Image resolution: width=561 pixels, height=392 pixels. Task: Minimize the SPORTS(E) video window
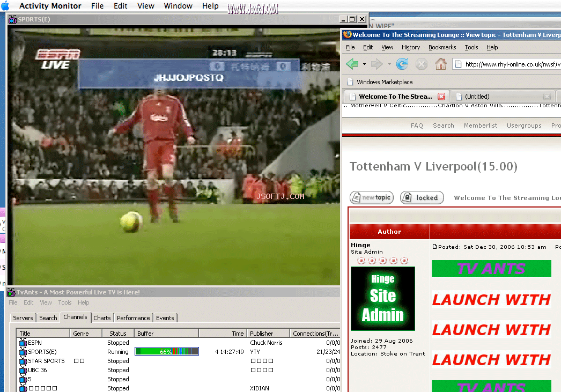coord(343,19)
